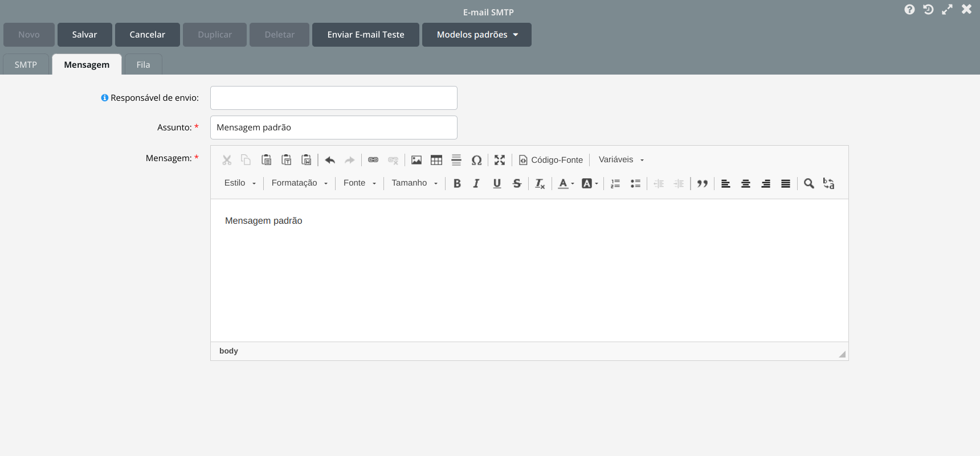Click the Increase Indent icon
Screen dimensions: 980x456
pos(679,183)
